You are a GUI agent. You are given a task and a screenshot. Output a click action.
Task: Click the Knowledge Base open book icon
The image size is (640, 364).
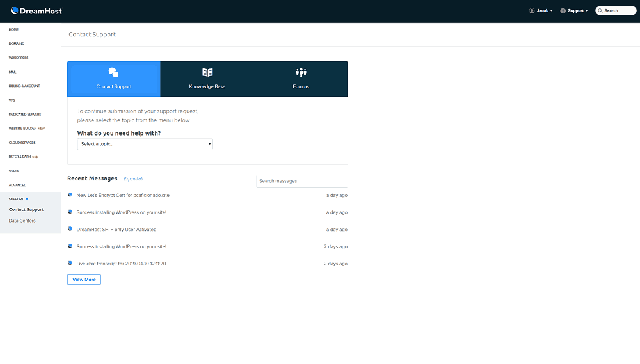click(x=207, y=73)
